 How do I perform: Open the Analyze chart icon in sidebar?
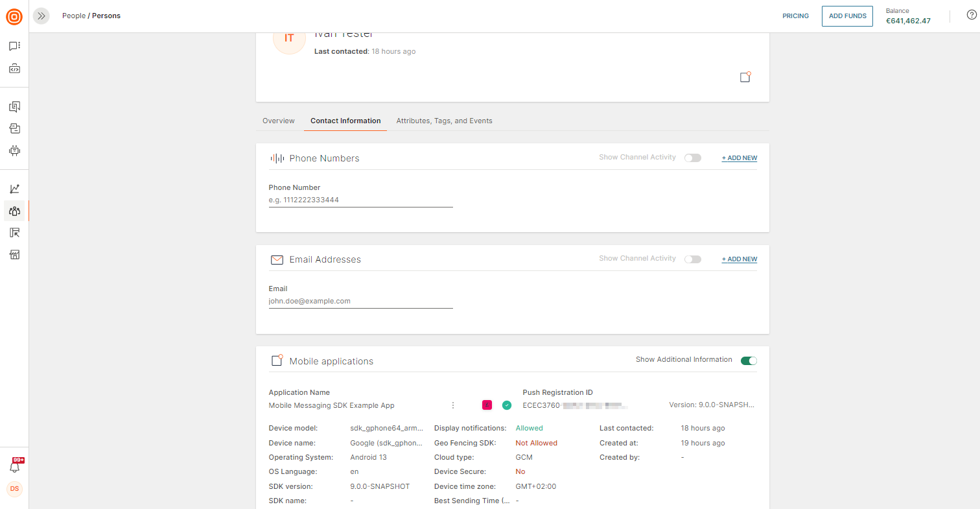(x=14, y=189)
